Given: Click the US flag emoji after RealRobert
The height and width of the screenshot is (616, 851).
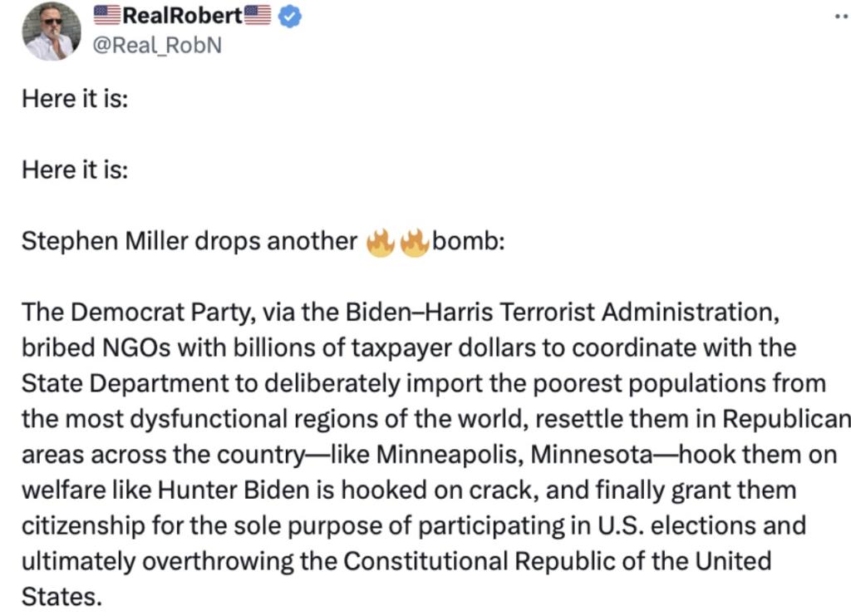Looking at the screenshot, I should [x=258, y=15].
